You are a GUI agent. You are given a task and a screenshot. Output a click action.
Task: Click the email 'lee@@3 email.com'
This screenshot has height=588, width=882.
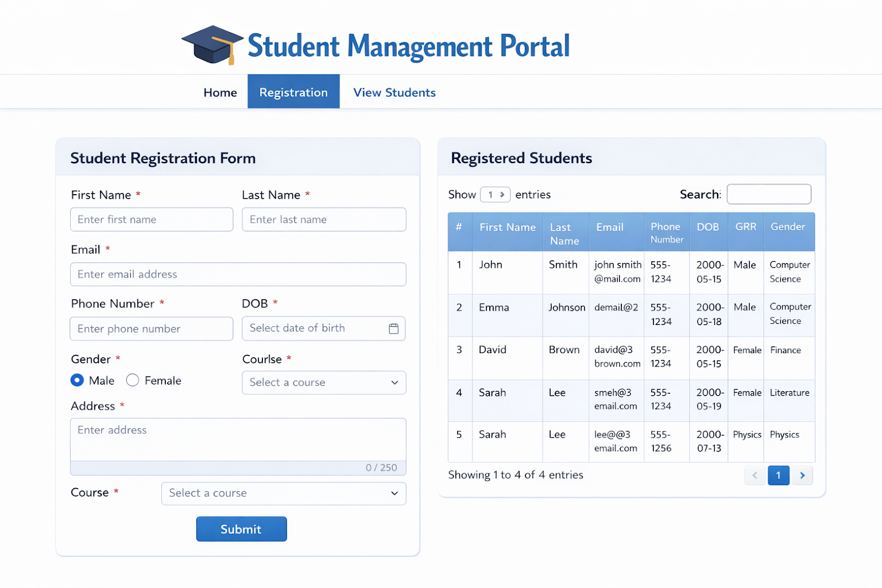[x=615, y=441]
